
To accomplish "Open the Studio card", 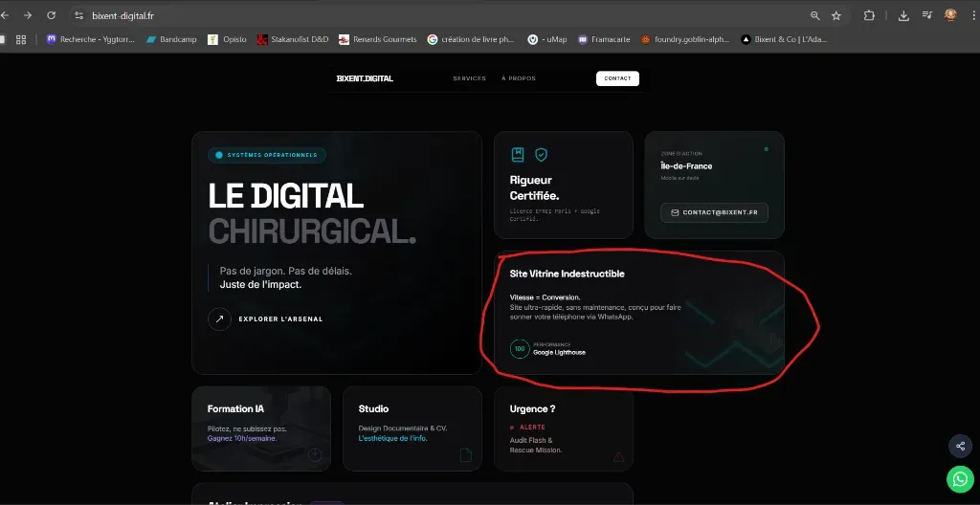I will point(412,428).
